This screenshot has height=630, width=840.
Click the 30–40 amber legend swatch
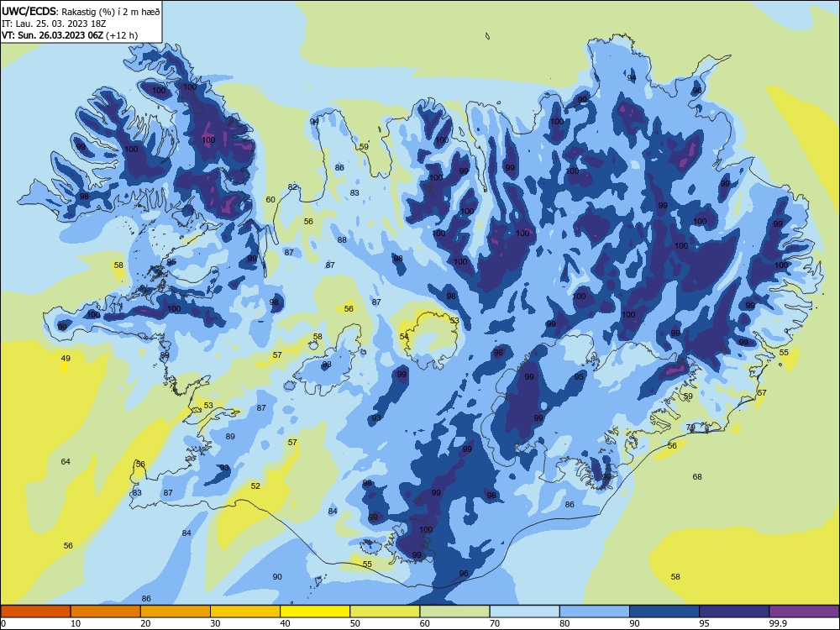coord(245,612)
